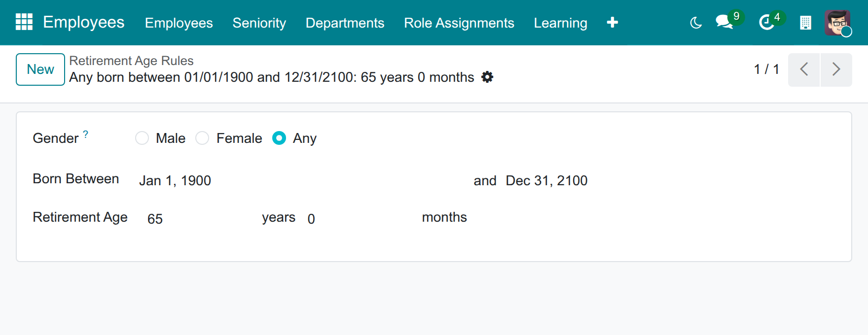Click the plus icon in navbar
Image resolution: width=868 pixels, height=335 pixels.
click(x=612, y=23)
